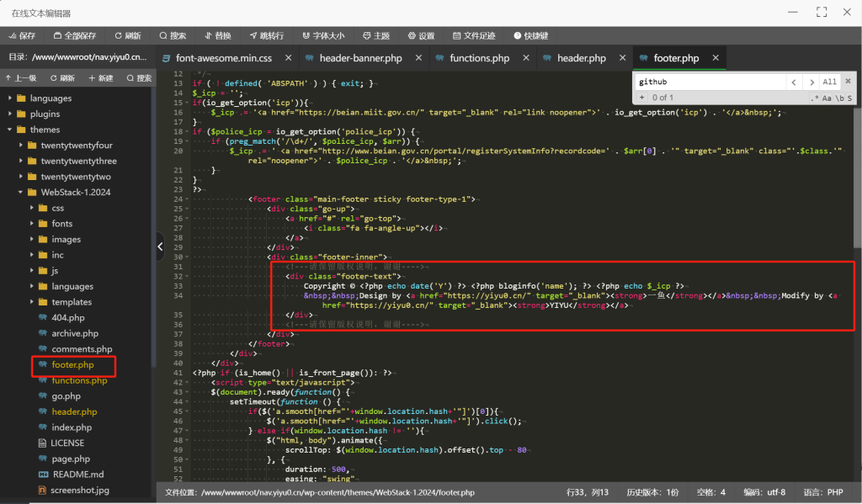This screenshot has width=862, height=504.
Task: Open 字体大小 font size setting
Action: click(323, 35)
